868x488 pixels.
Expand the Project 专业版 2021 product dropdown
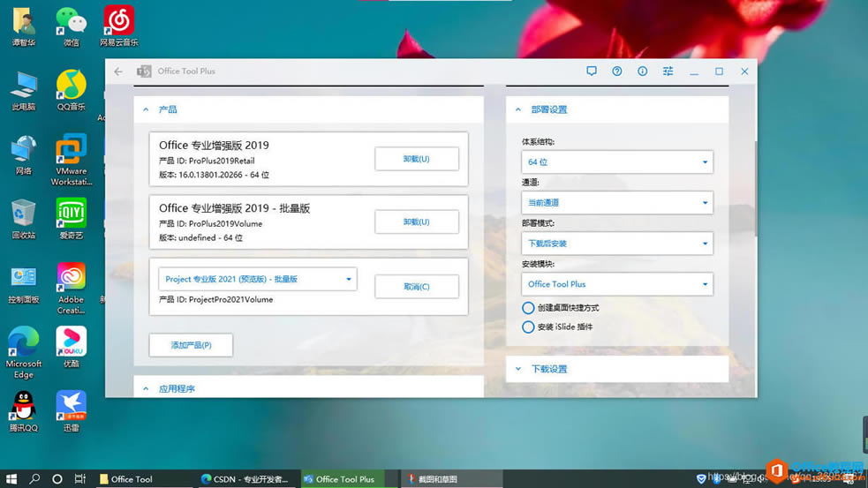click(x=257, y=279)
